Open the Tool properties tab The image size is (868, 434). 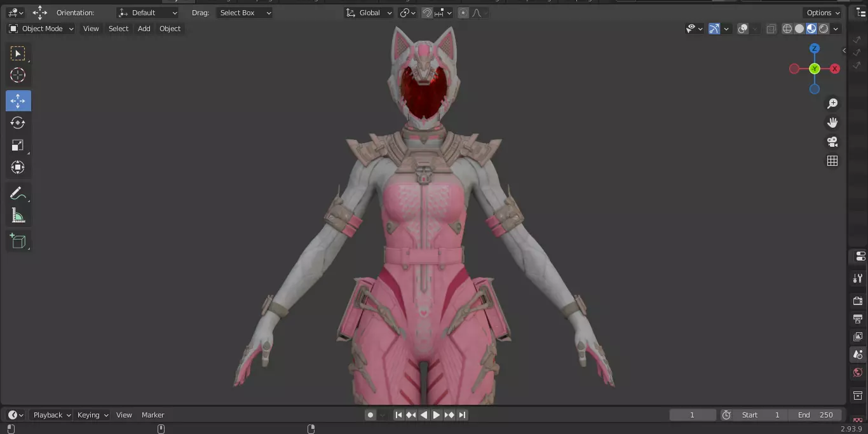[858, 278]
